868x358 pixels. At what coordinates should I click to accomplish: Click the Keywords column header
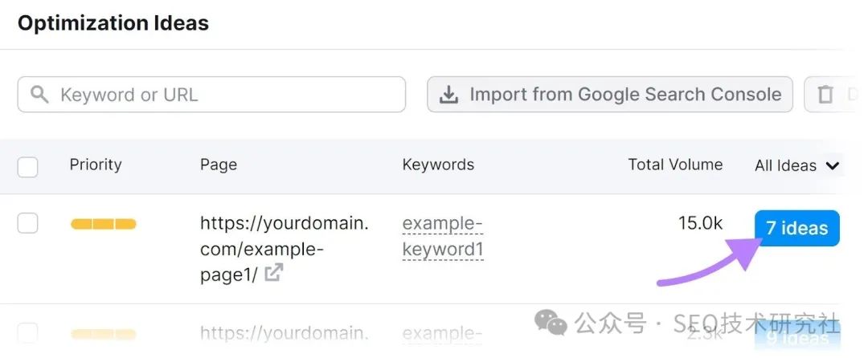point(438,165)
